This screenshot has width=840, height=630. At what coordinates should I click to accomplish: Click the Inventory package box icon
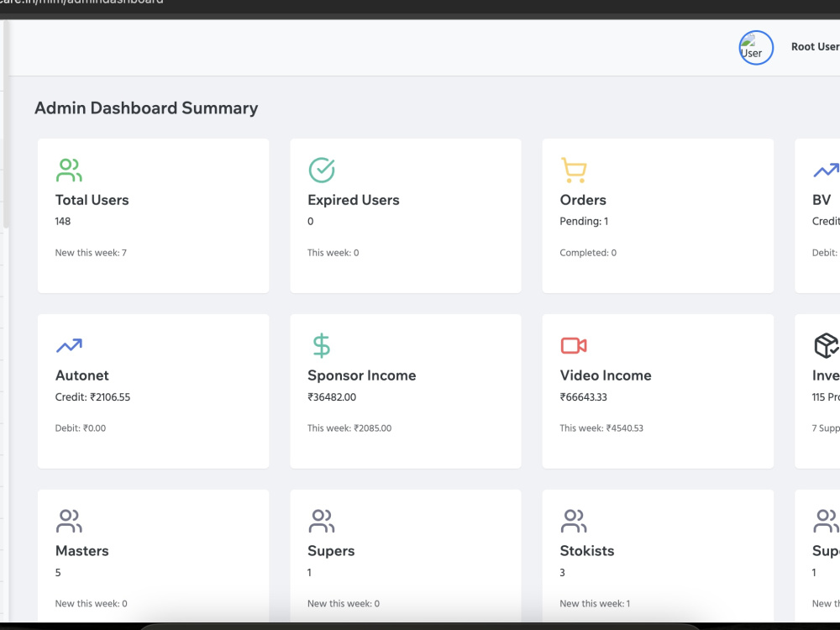click(826, 345)
